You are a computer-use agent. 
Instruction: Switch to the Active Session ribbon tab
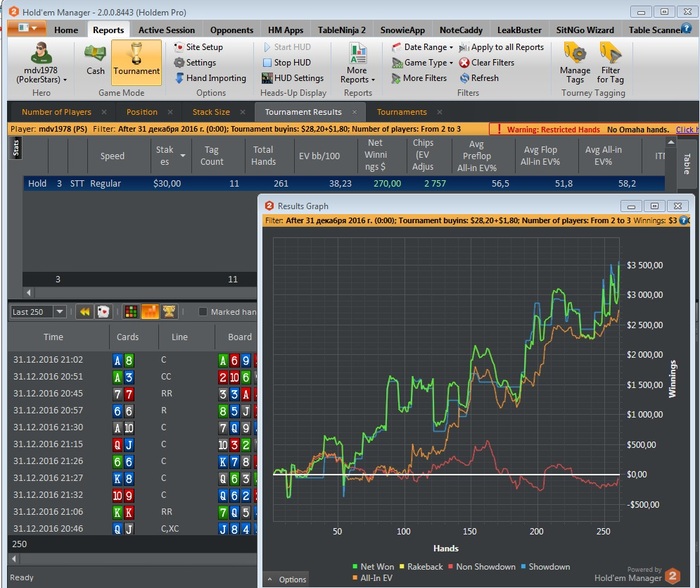click(166, 30)
